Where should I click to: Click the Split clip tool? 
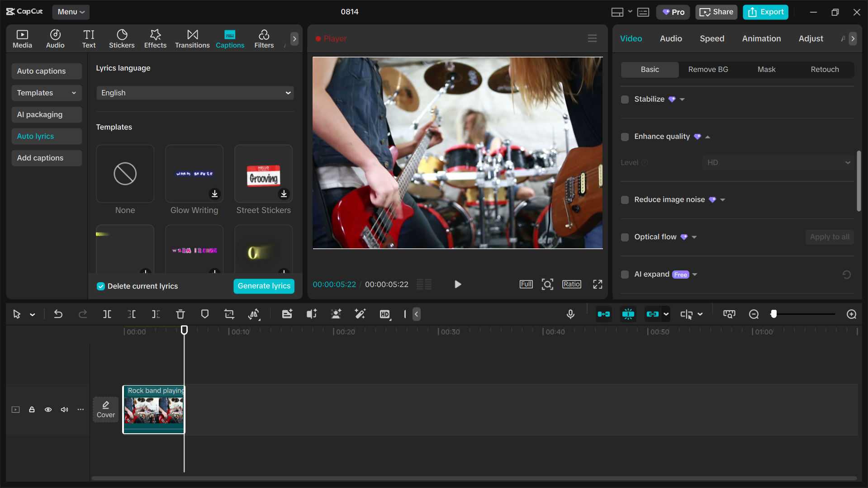pos(107,314)
